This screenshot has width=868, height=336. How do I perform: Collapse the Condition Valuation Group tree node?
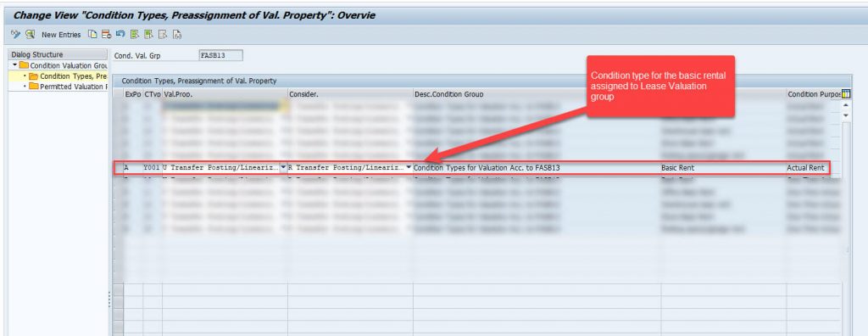15,65
